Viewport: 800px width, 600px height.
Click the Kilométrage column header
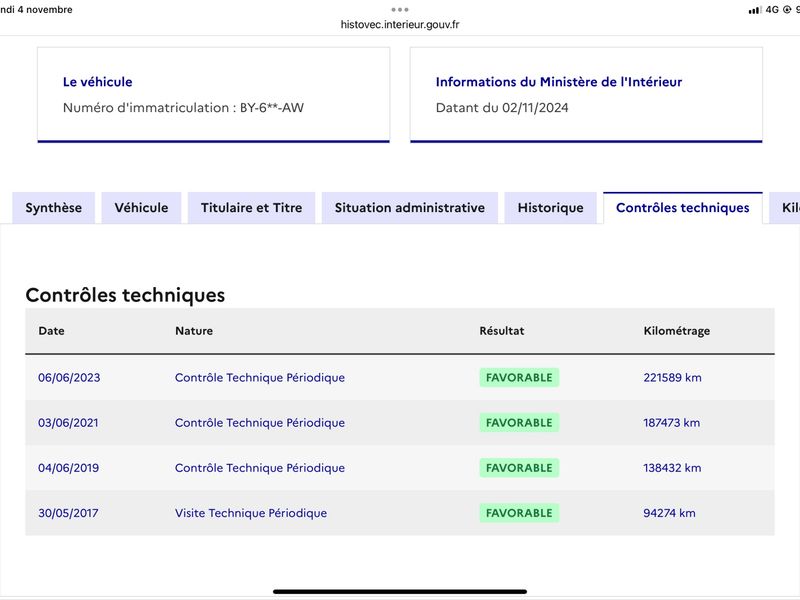pyautogui.click(x=677, y=331)
